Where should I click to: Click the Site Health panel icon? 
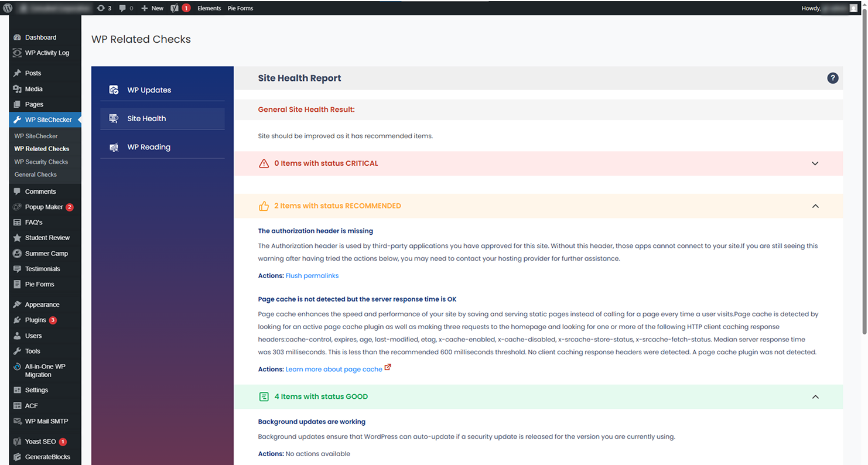[114, 118]
